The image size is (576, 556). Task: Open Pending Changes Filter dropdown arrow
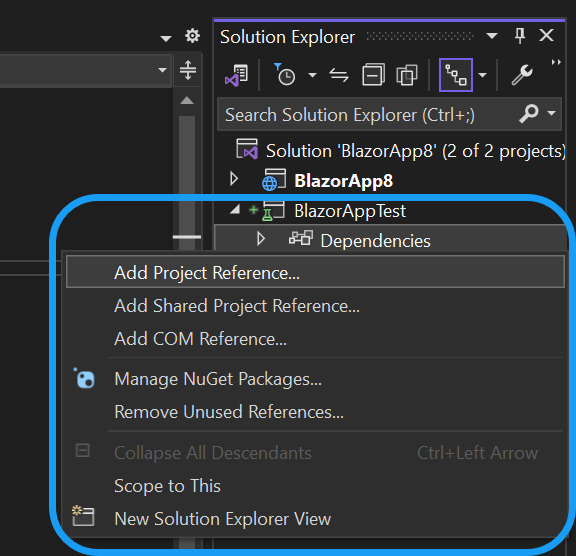(312, 75)
